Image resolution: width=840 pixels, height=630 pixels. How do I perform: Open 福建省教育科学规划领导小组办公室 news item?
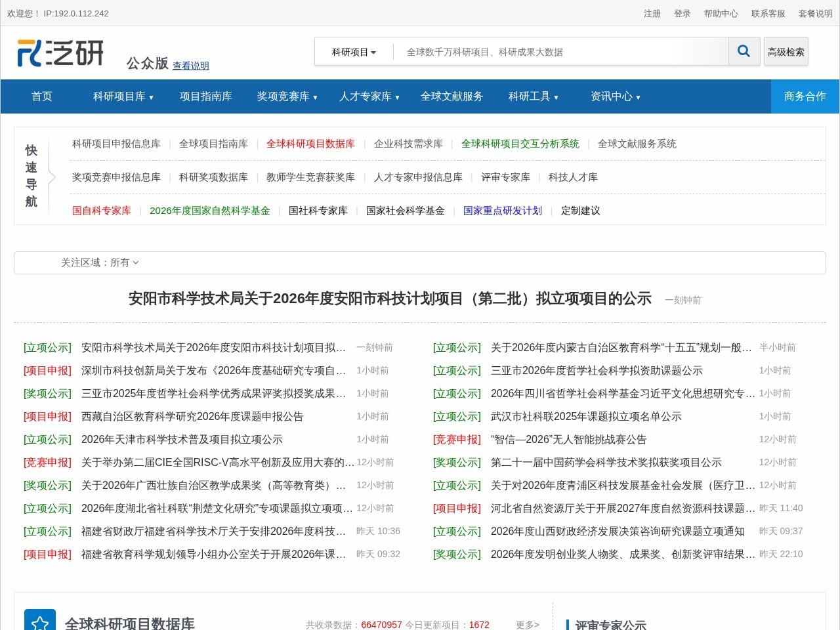pyautogui.click(x=213, y=555)
